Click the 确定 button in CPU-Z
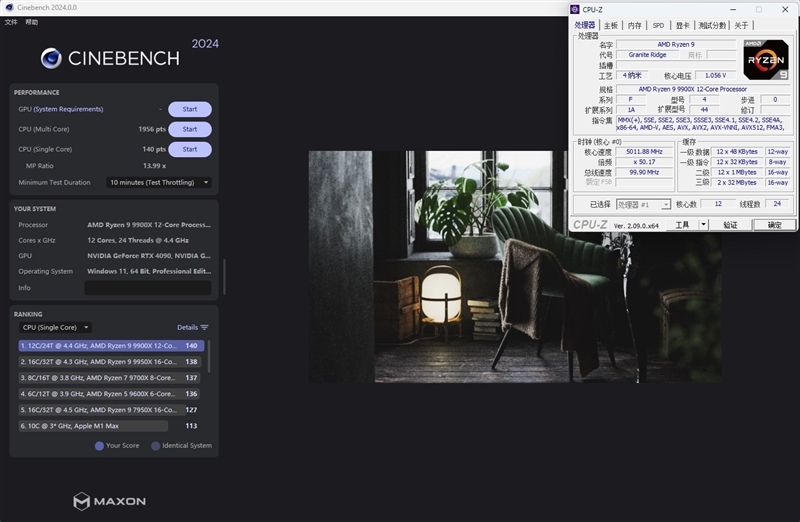The image size is (800, 522). 774,225
